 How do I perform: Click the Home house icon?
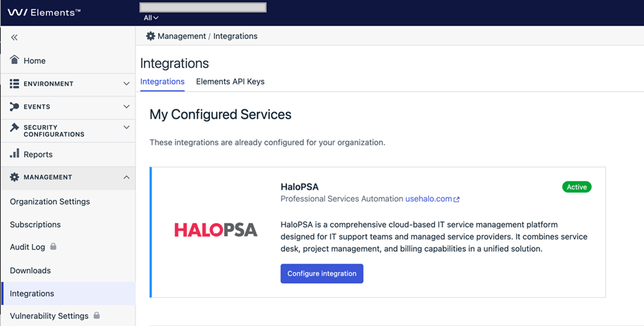tap(14, 60)
